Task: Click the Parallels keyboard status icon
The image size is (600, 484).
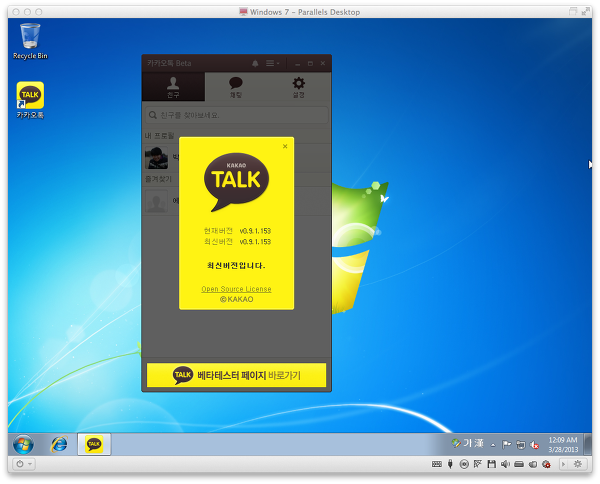Action: point(437,464)
